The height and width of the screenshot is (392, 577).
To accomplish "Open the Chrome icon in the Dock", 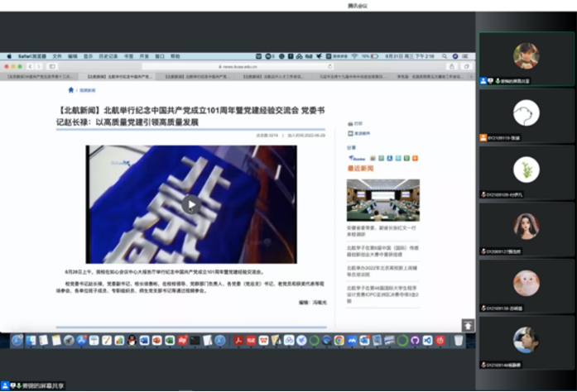I will 339,340.
